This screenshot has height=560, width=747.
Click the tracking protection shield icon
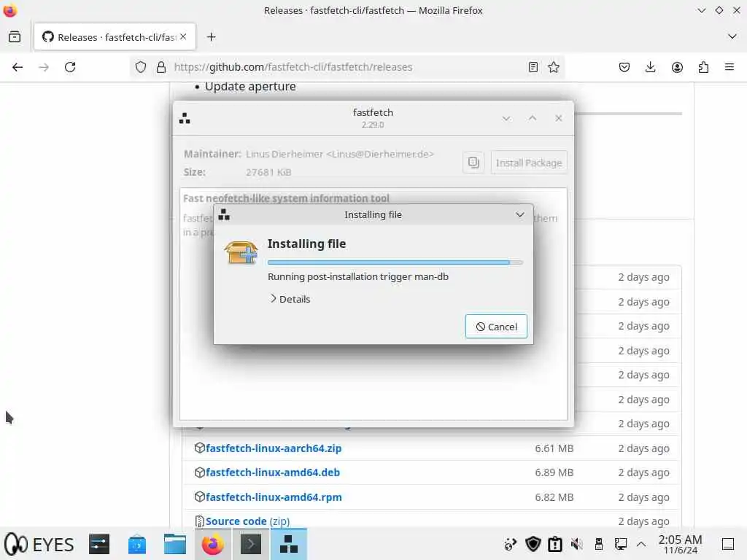(x=141, y=67)
